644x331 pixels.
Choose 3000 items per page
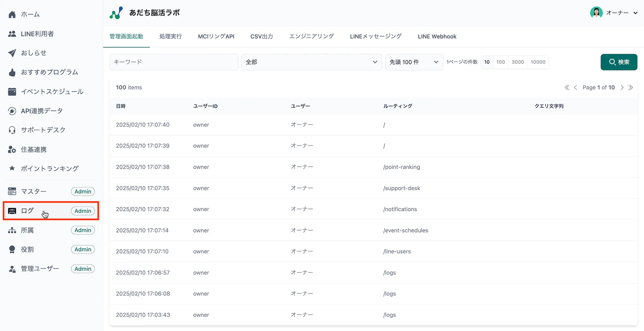(518, 62)
